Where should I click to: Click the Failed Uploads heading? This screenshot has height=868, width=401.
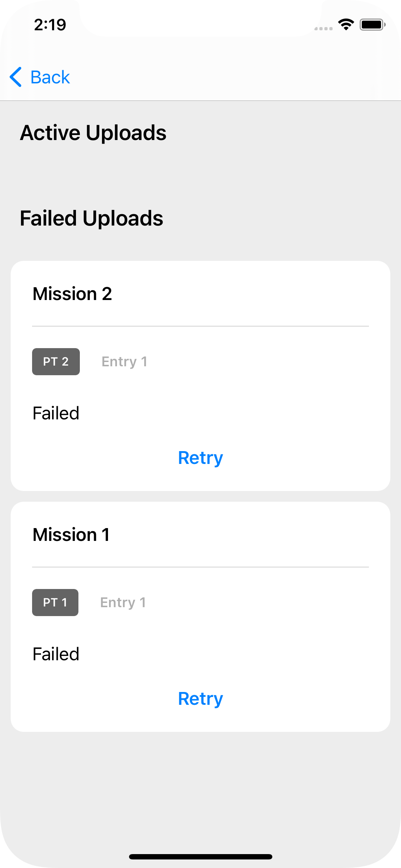(92, 218)
